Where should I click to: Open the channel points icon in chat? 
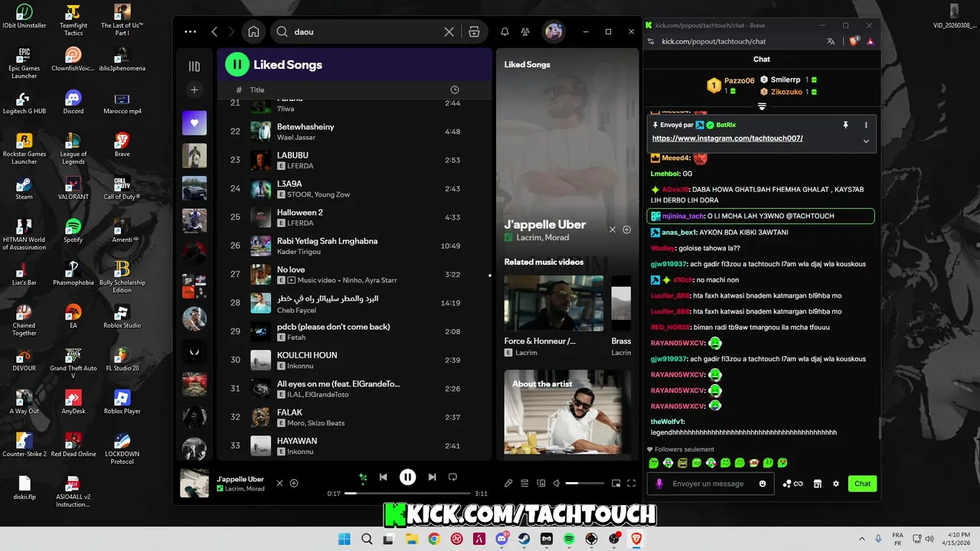pos(792,484)
